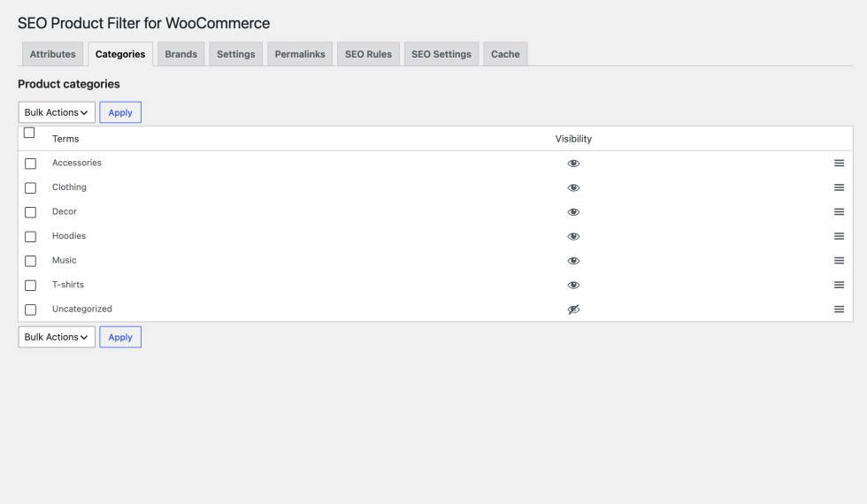Click the Accessories term name
Image resolution: width=867 pixels, height=504 pixels.
77,163
